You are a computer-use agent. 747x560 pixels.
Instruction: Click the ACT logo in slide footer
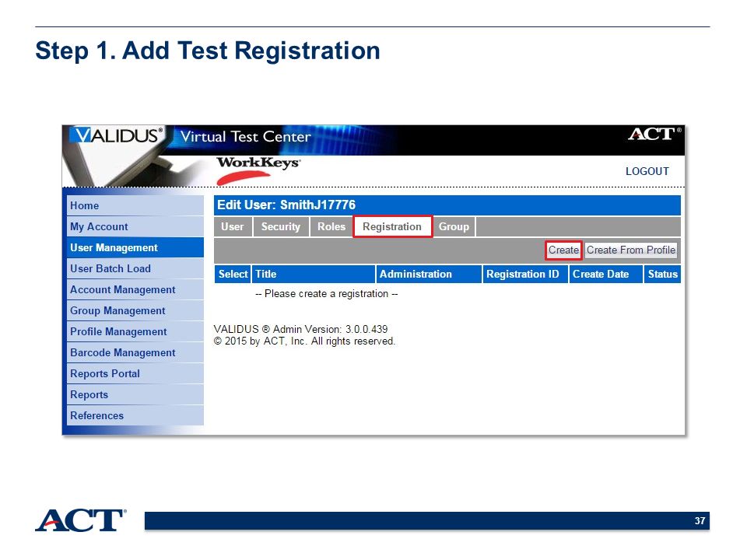click(81, 520)
